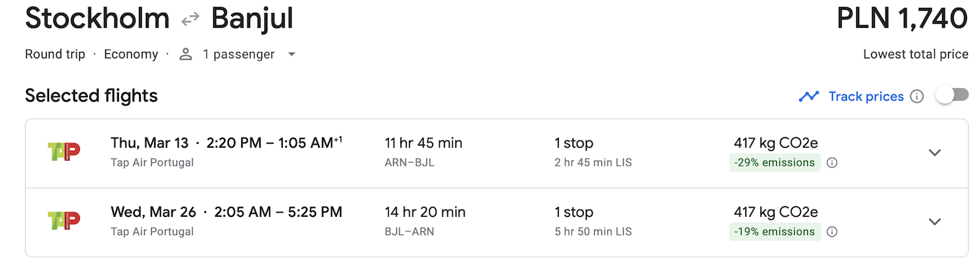This screenshot has height=263, width=980.
Task: Enable the Track prices toggle
Action: (x=952, y=96)
